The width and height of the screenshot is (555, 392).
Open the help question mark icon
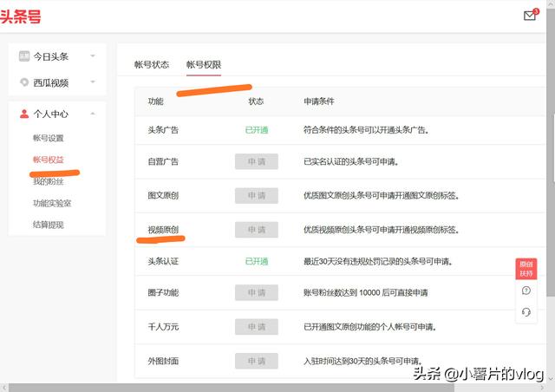pos(526,291)
